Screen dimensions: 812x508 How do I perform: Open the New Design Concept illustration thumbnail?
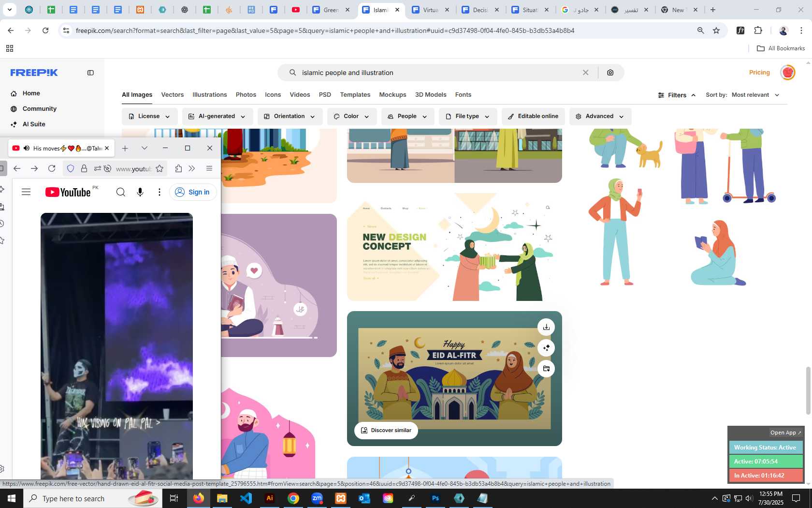(454, 247)
